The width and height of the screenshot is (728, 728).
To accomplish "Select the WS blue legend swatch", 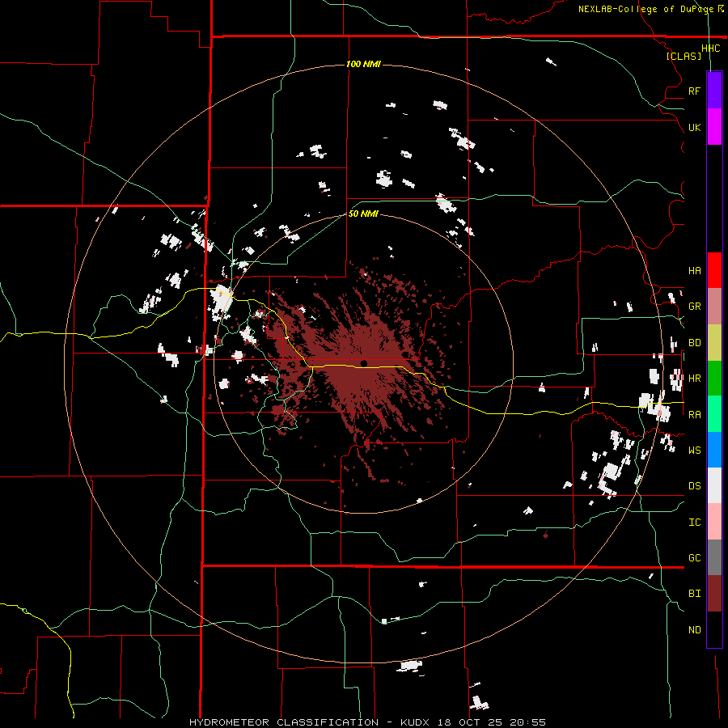I will pyautogui.click(x=714, y=450).
